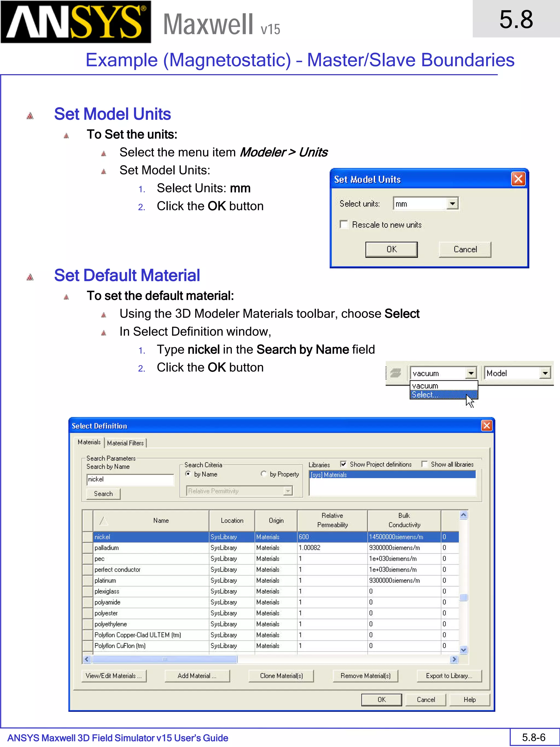Viewport: 560px width, 747px height.
Task: Enable Show all libraries checkbox
Action: pyautogui.click(x=424, y=464)
